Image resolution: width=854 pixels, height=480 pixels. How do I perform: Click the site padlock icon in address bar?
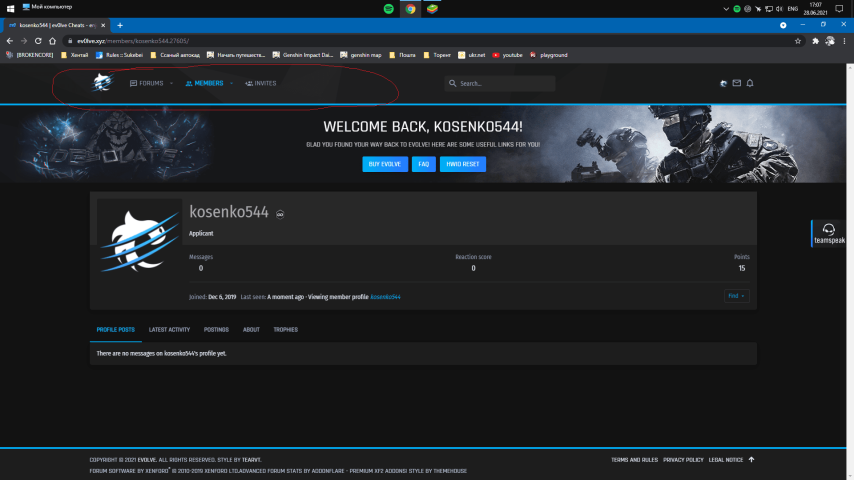point(70,41)
